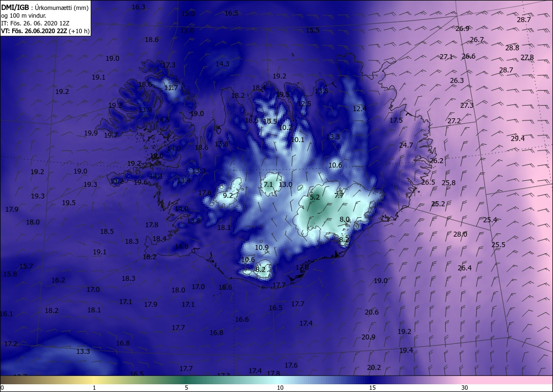Select the 15.7 value on the map
Screen dimensions: 553x392
click(26, 266)
